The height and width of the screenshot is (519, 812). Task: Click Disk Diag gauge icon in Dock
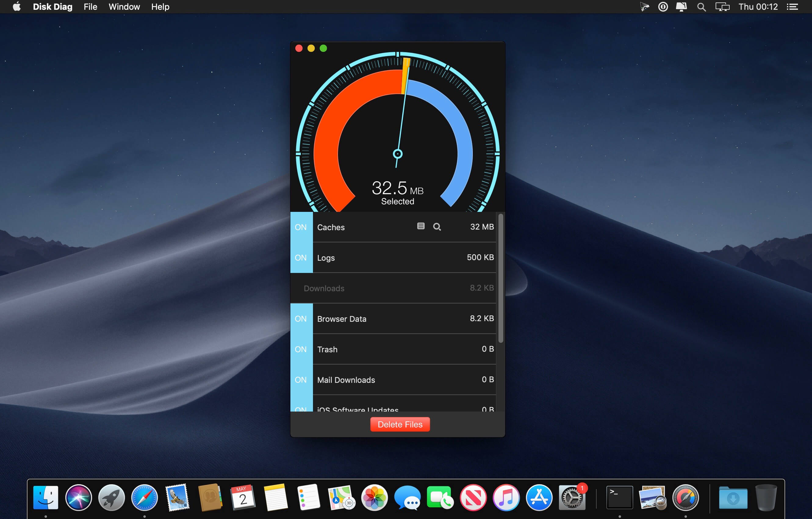685,497
